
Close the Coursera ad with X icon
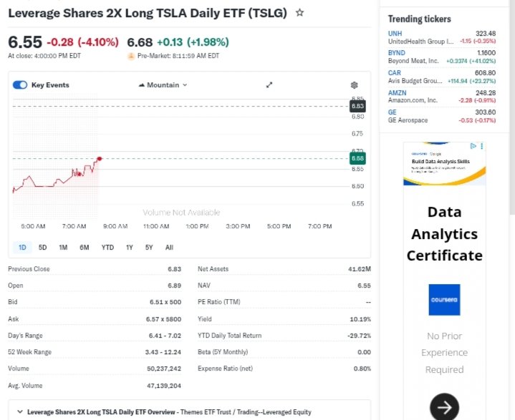coord(482,146)
